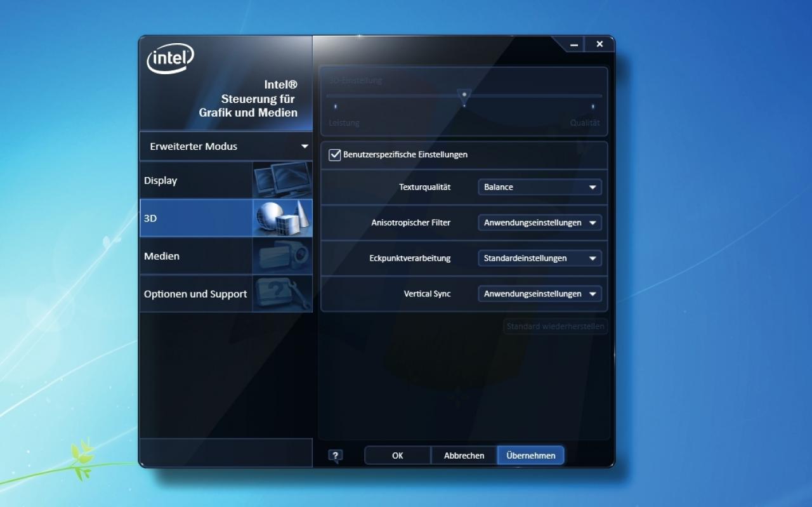812x507 pixels.
Task: Click the Texturqualität label
Action: coord(425,187)
